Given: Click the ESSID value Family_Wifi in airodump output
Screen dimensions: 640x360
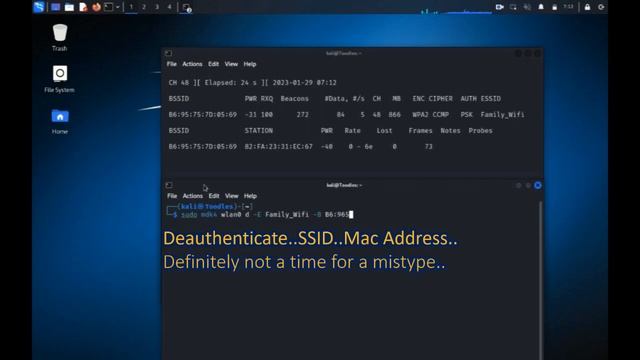Looking at the screenshot, I should click(502, 115).
